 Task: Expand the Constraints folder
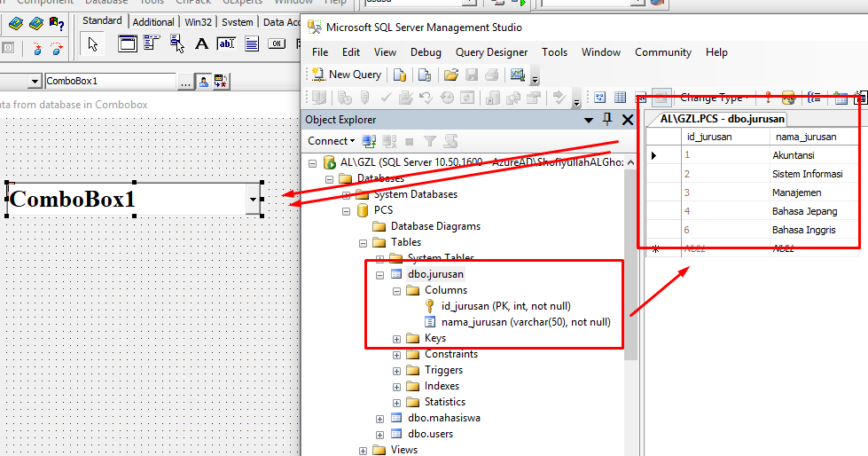[396, 355]
